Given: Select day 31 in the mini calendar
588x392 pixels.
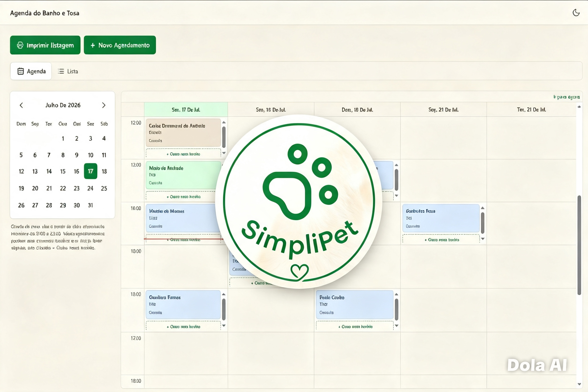Looking at the screenshot, I should point(90,205).
